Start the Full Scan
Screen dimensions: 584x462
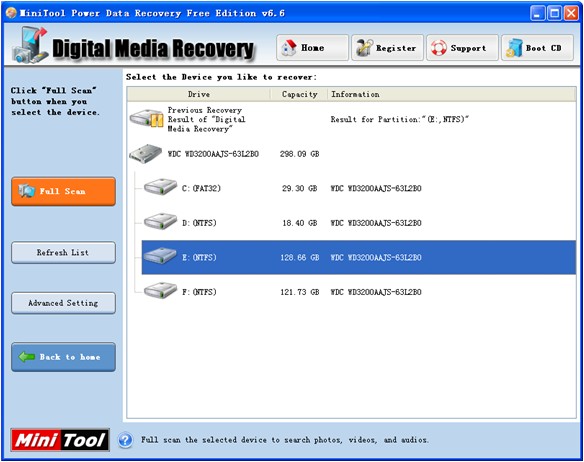(63, 192)
